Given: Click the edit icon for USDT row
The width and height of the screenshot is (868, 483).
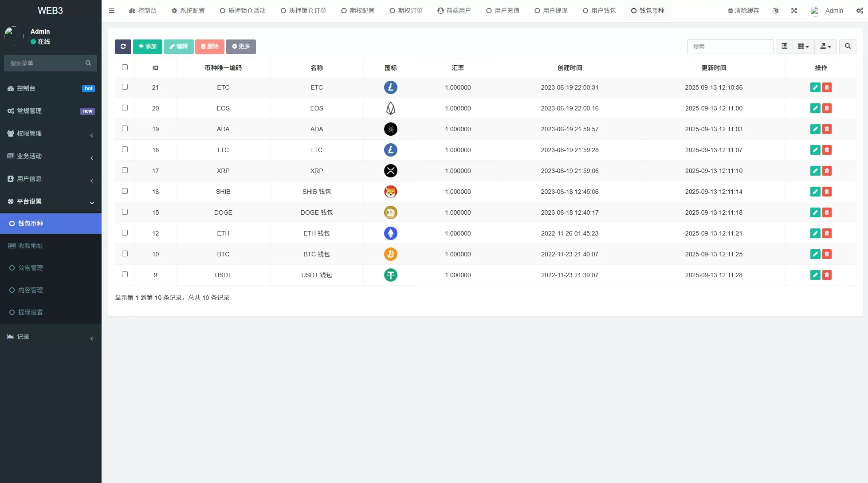Looking at the screenshot, I should pyautogui.click(x=815, y=275).
